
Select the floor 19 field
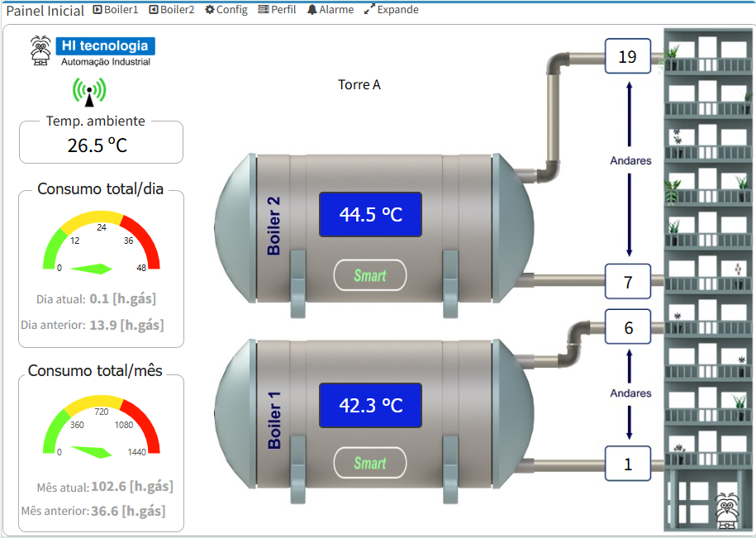coord(627,56)
